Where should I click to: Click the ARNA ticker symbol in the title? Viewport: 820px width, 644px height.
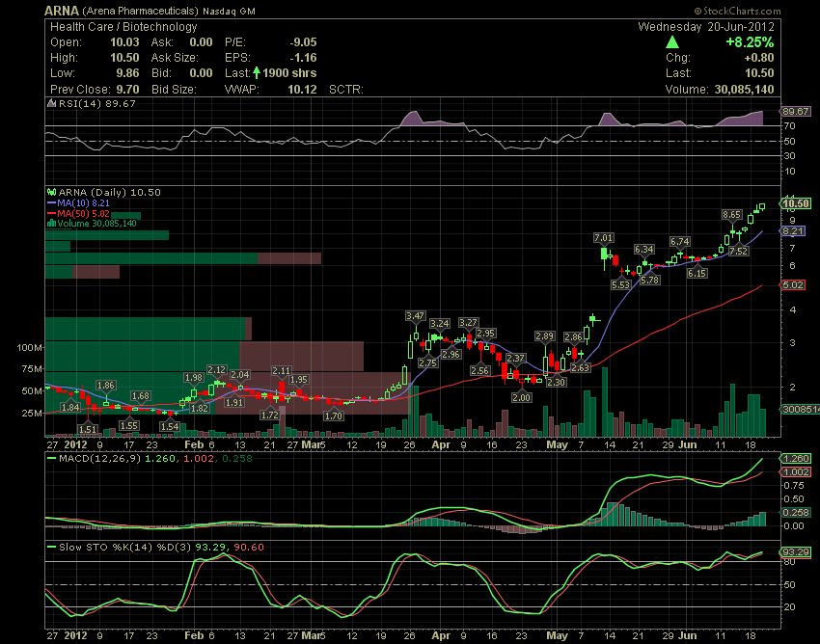[x=62, y=11]
